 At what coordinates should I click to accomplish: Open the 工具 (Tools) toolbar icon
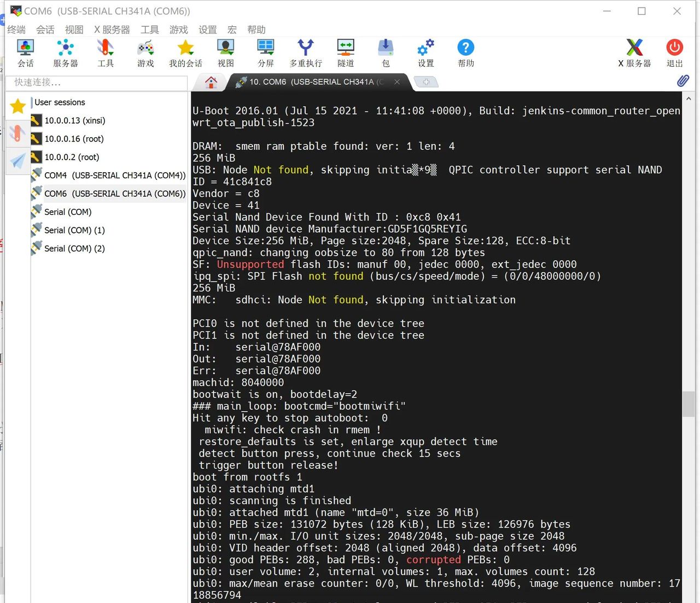coord(106,53)
